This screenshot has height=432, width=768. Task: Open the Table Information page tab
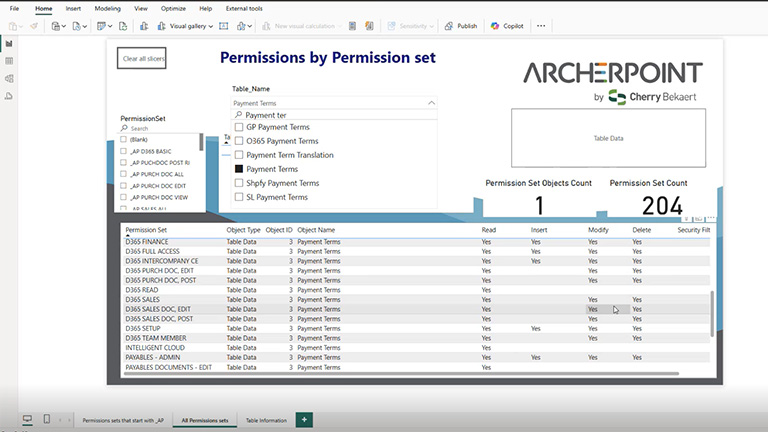266,420
